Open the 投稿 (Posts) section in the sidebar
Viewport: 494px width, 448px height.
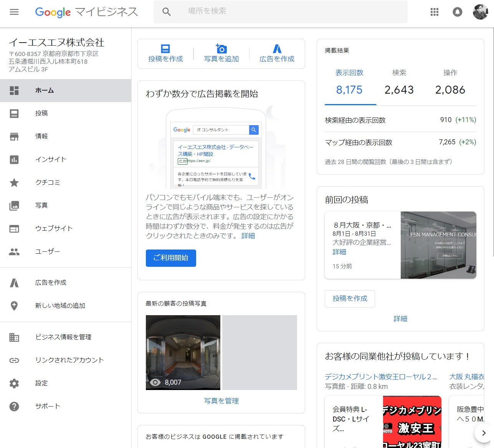41,113
